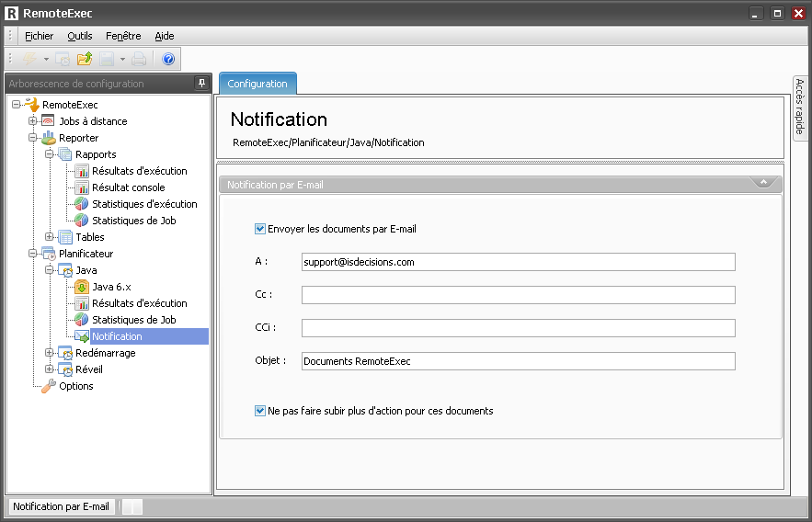
Task: Click the Options wrench icon
Action: click(x=49, y=386)
